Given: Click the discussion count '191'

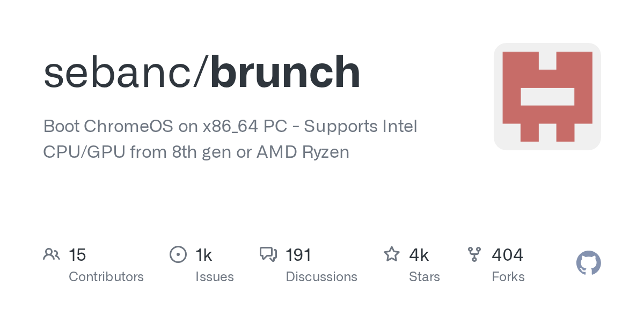Looking at the screenshot, I should coord(298,255).
